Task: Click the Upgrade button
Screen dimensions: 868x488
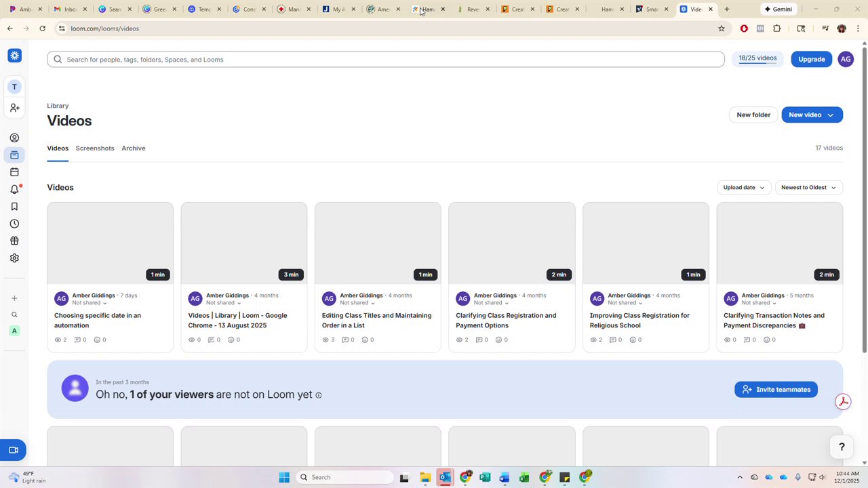Action: pos(812,60)
